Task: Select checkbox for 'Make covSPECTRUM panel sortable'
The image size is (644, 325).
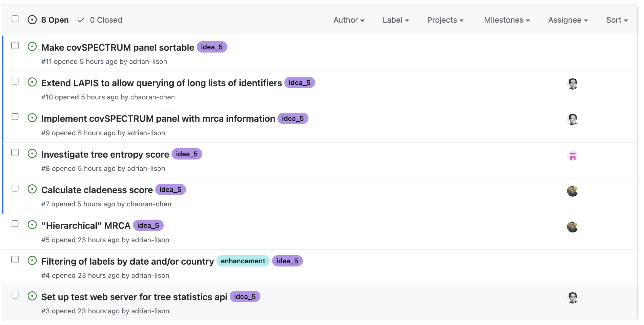Action: pyautogui.click(x=15, y=46)
